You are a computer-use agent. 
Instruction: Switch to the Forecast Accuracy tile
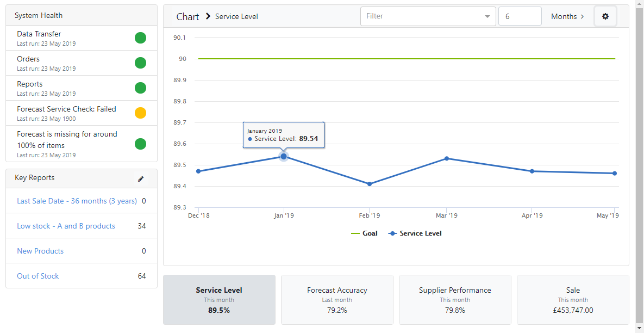[337, 300]
